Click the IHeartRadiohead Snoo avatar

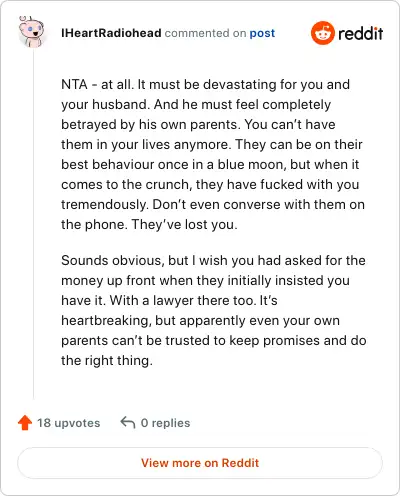point(32,32)
